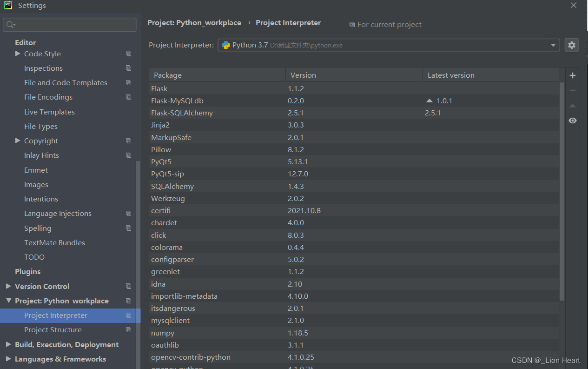Viewport: 588px width, 369px height.
Task: Select the importlib-metadata package row
Action: pyautogui.click(x=354, y=296)
